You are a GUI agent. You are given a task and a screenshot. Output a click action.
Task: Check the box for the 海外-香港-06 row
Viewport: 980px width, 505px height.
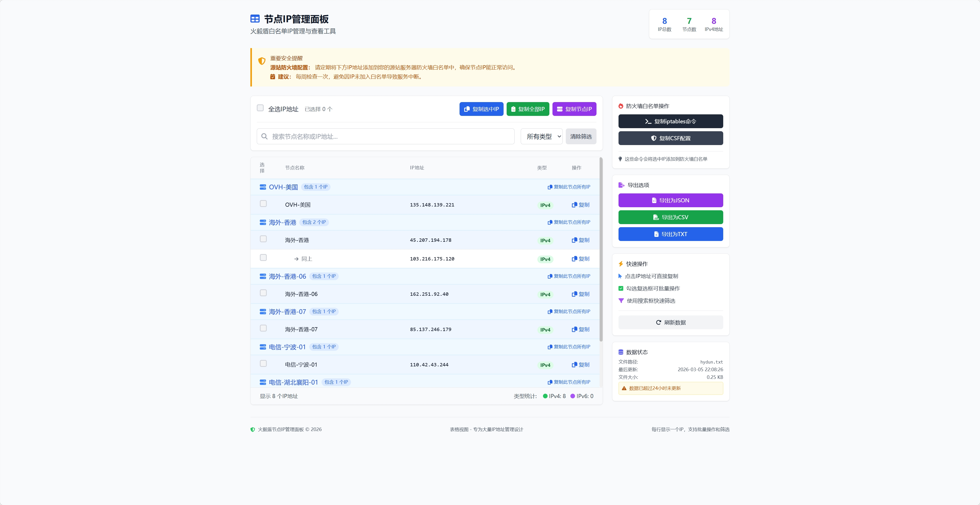(x=263, y=293)
